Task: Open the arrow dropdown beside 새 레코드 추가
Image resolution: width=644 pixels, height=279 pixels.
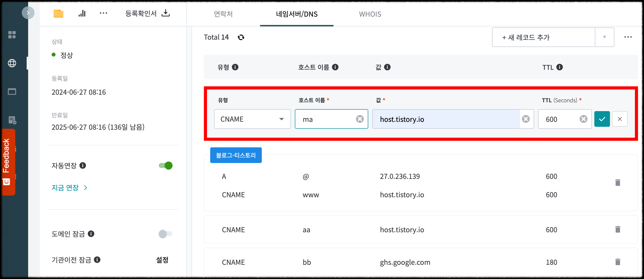Action: point(604,37)
